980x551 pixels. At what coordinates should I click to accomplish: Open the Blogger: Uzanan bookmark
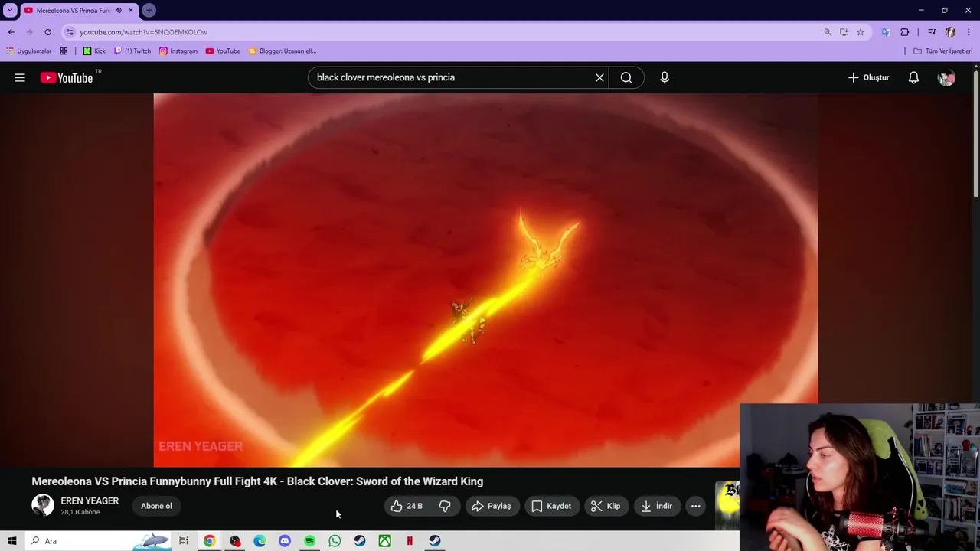[283, 51]
